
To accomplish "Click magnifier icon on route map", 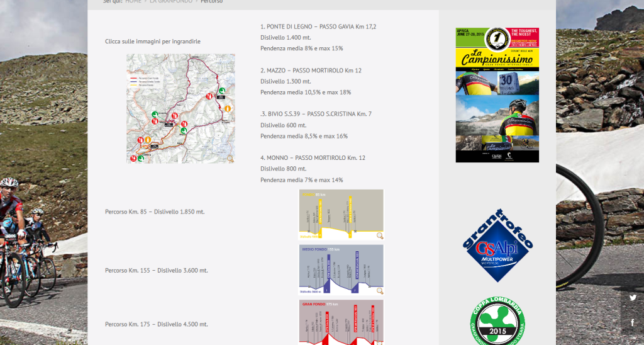I will point(230,159).
